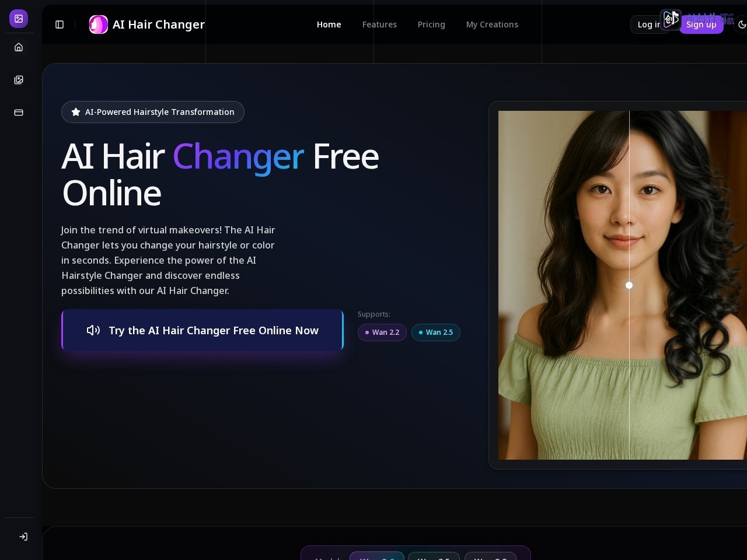Open the Features navigation item
The image size is (747, 560).
(x=379, y=24)
